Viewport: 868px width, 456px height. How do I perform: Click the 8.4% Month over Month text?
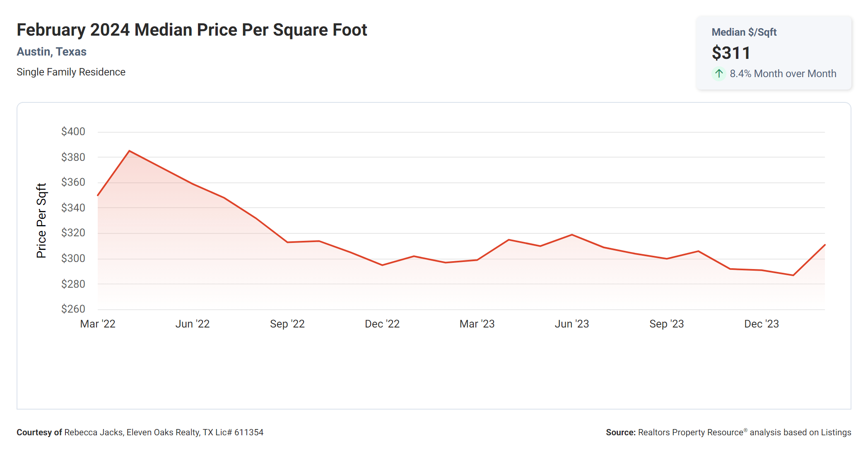pos(783,74)
